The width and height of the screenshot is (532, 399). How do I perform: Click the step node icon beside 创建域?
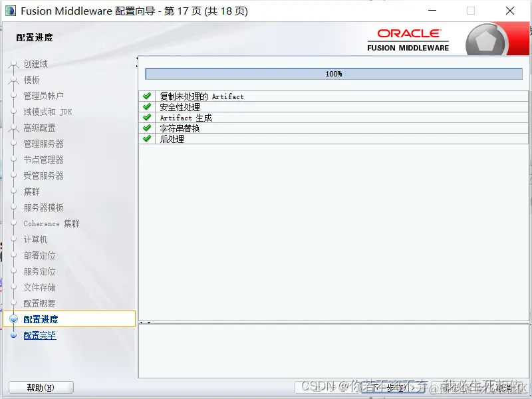(x=13, y=64)
